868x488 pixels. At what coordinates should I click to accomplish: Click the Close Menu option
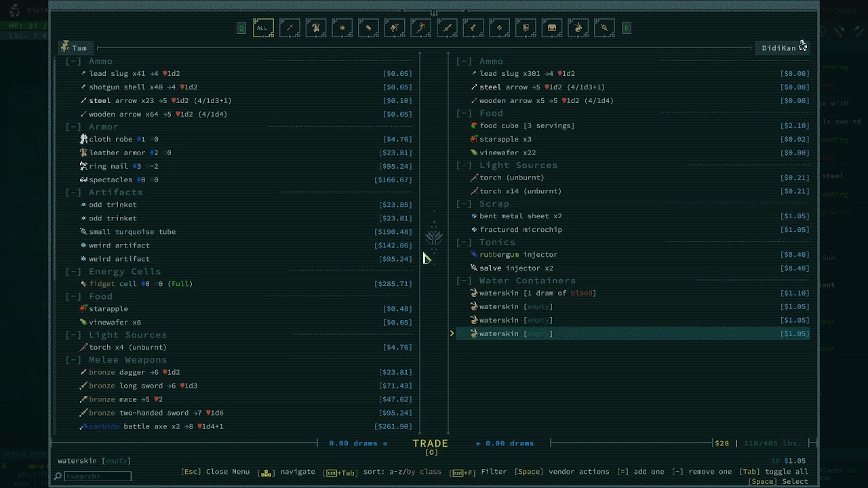pyautogui.click(x=216, y=472)
